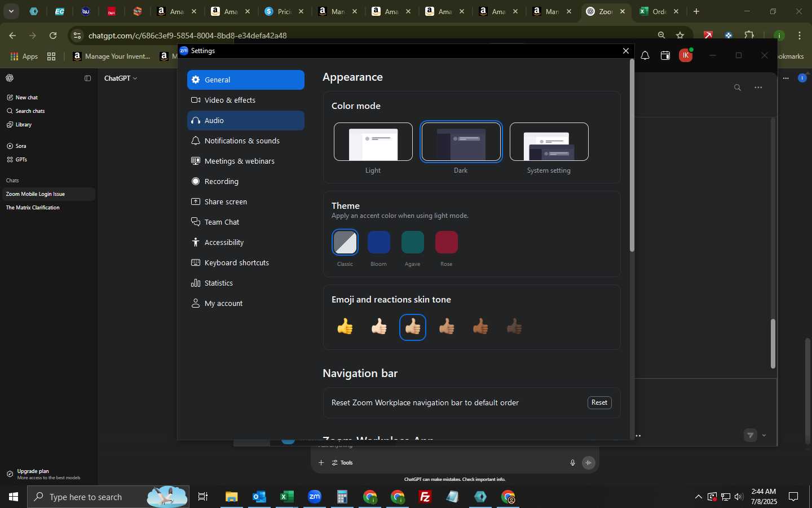Collapse the ChatGPT sidebar toggle icon

coord(87,78)
